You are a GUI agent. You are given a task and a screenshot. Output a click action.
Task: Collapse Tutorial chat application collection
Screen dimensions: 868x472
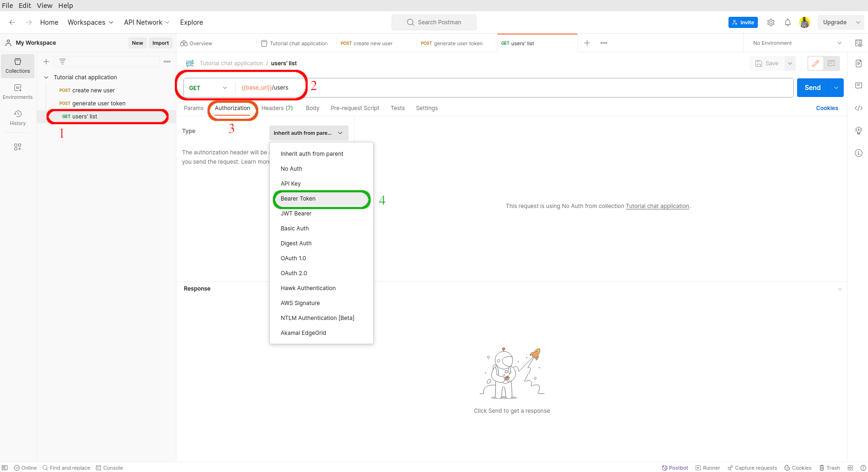[x=46, y=77]
